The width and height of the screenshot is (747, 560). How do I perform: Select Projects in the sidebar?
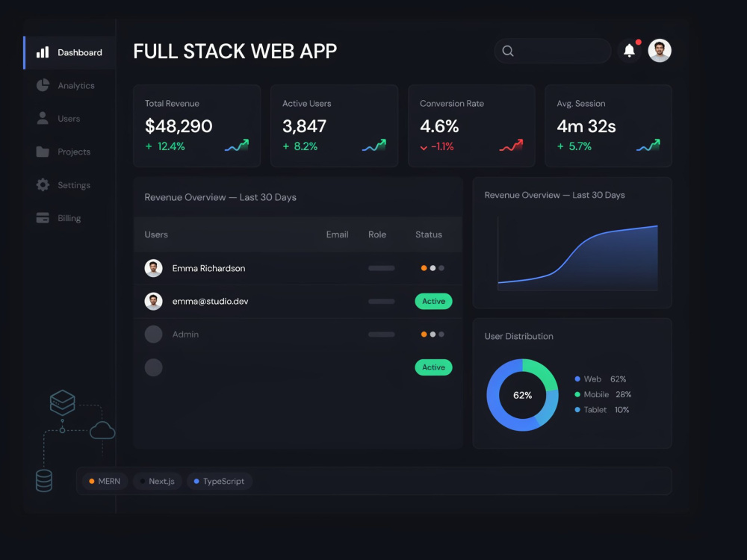[x=69, y=152]
